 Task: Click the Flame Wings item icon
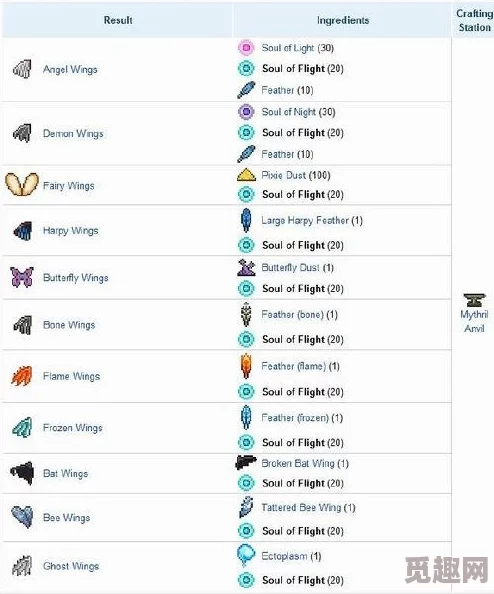22,376
